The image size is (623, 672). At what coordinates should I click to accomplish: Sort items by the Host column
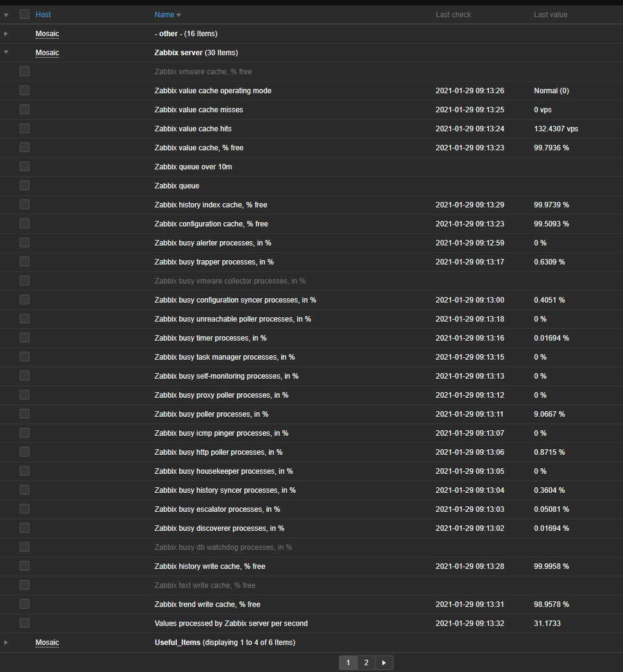[43, 14]
